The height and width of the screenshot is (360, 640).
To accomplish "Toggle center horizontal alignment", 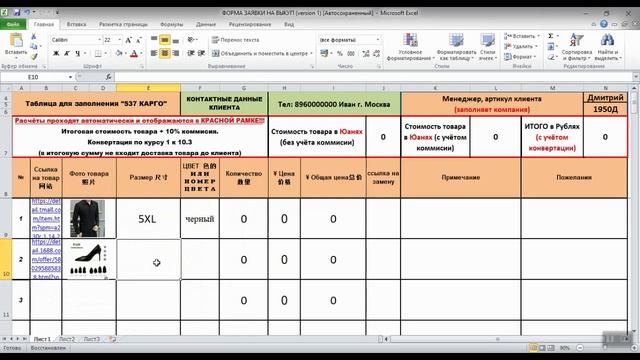I will (164, 53).
